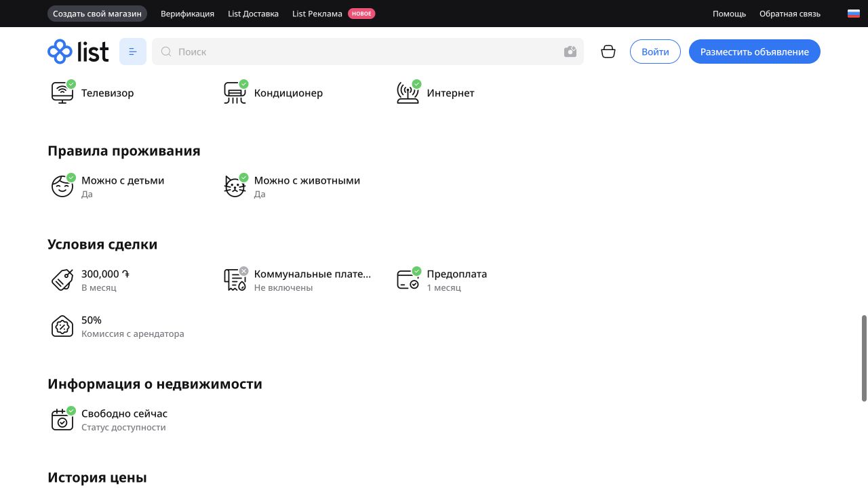Click Информация о недвижимости heading
The height and width of the screenshot is (488, 868).
point(155,384)
